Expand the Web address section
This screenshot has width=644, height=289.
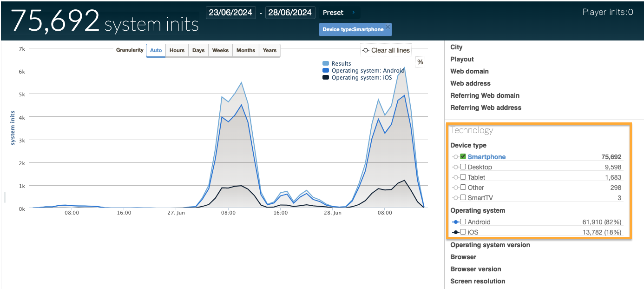pyautogui.click(x=470, y=83)
